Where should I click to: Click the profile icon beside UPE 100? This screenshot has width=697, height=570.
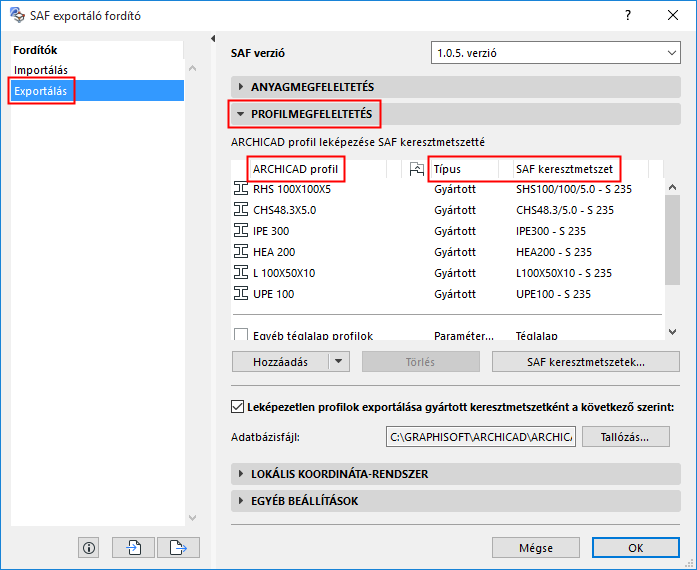tap(241, 293)
